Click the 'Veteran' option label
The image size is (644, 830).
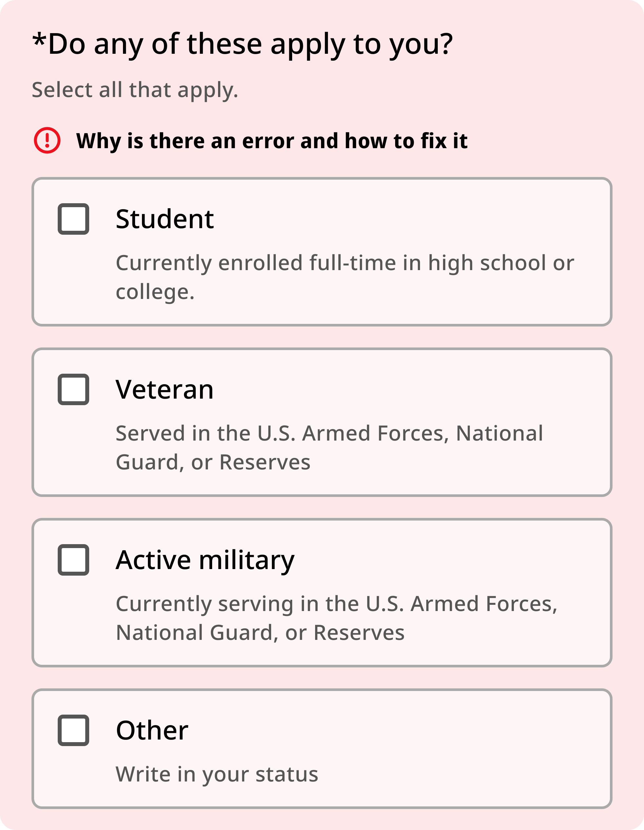(x=164, y=390)
